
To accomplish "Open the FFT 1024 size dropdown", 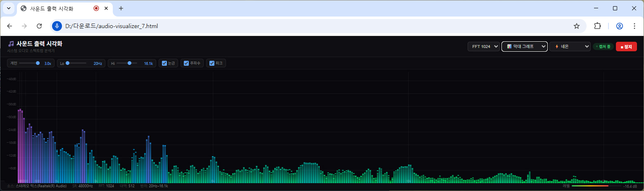I will [x=483, y=47].
